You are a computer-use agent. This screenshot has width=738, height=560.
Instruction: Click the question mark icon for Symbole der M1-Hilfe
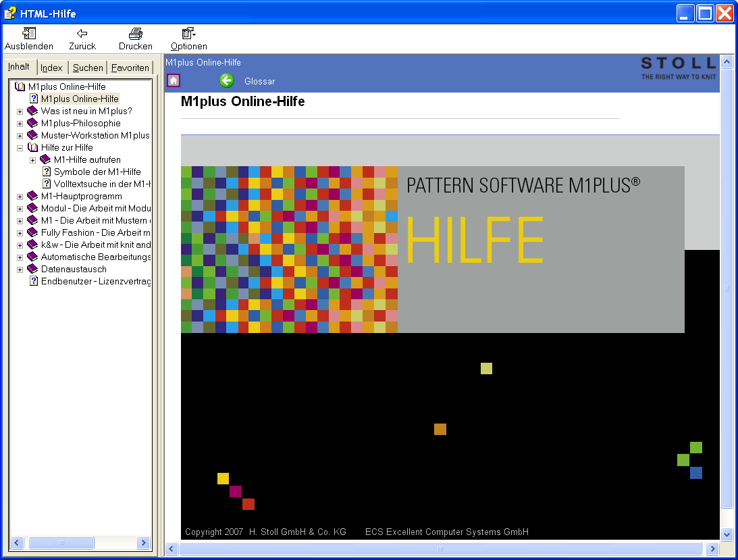tap(45, 172)
